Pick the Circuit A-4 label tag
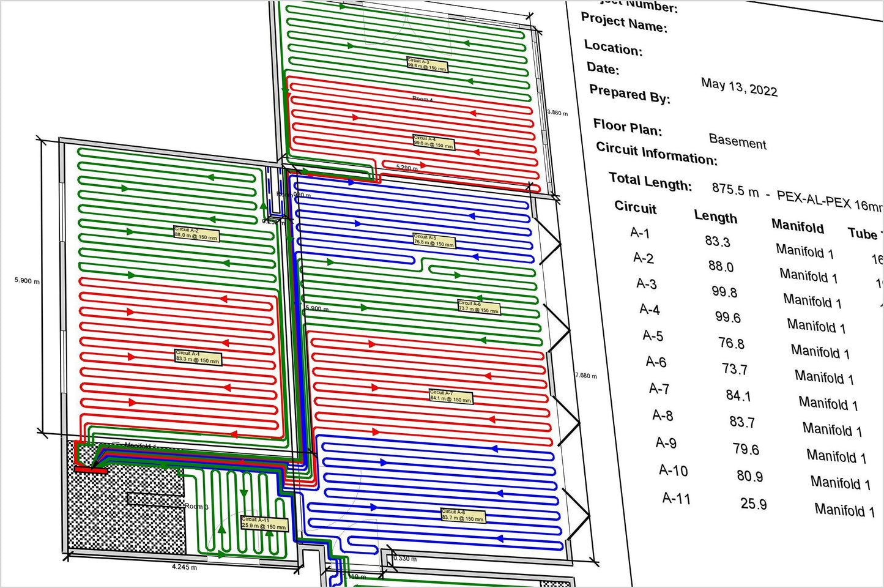884x588 pixels. pos(434,142)
